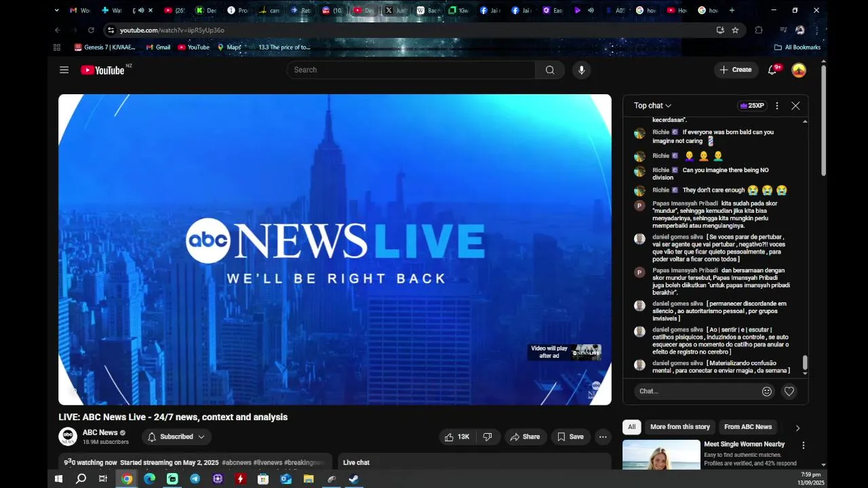Open the Subscribed notification dropdown

pyautogui.click(x=176, y=437)
